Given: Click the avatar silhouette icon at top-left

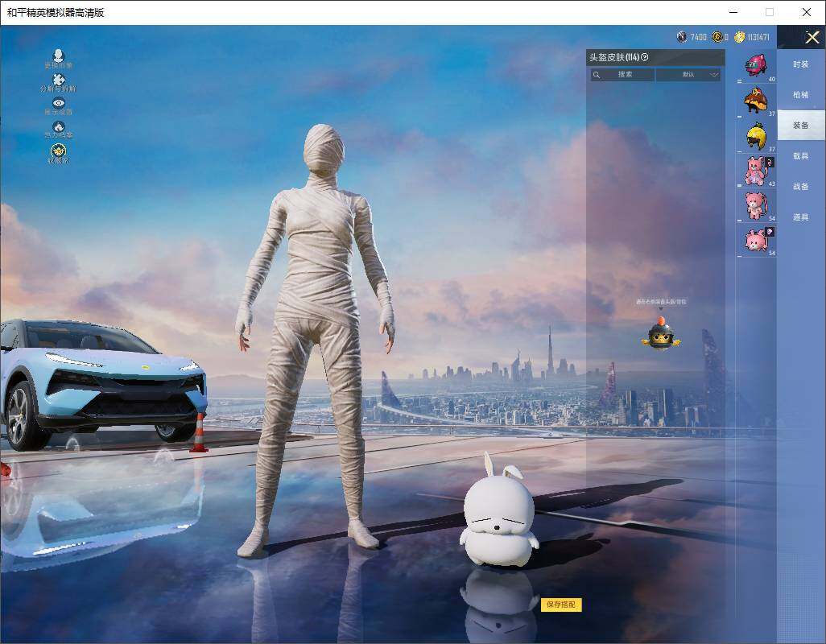Looking at the screenshot, I should pos(59,55).
